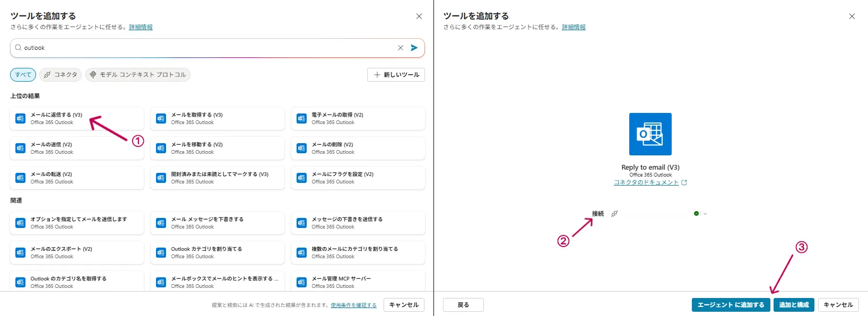The image size is (868, 316).
Task: Select the メールの削除 (V2) tool name
Action: (332, 145)
